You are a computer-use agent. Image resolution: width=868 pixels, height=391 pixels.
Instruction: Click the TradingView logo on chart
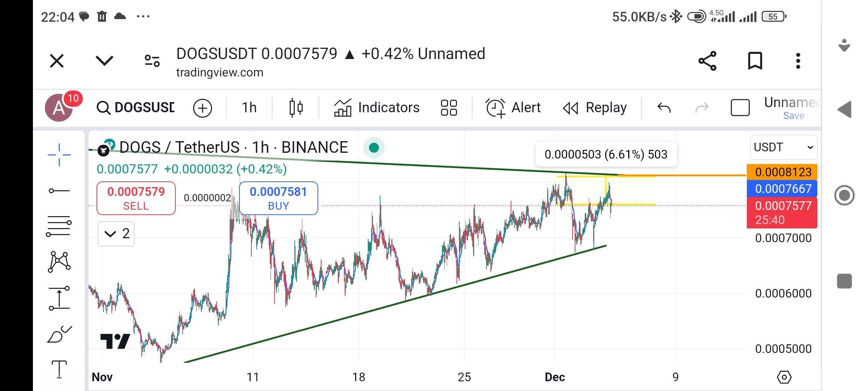[x=115, y=341]
